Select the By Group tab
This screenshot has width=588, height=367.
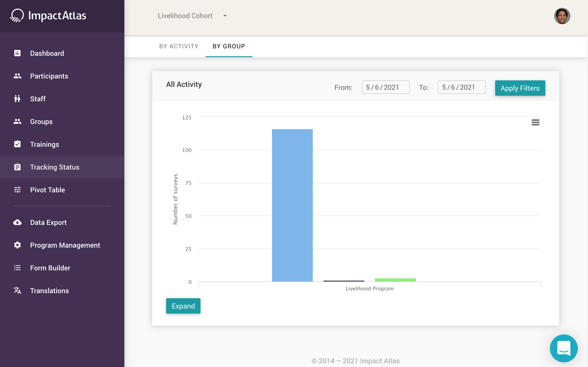click(229, 46)
